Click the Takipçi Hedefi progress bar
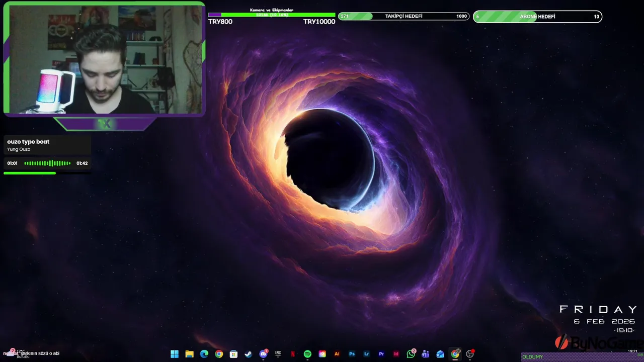The width and height of the screenshot is (644, 362). coord(404,16)
